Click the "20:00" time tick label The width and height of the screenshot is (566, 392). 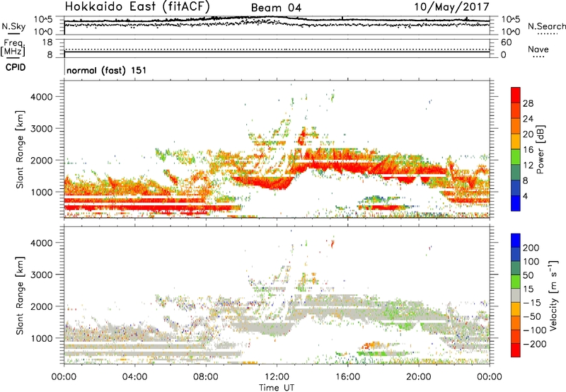point(418,377)
